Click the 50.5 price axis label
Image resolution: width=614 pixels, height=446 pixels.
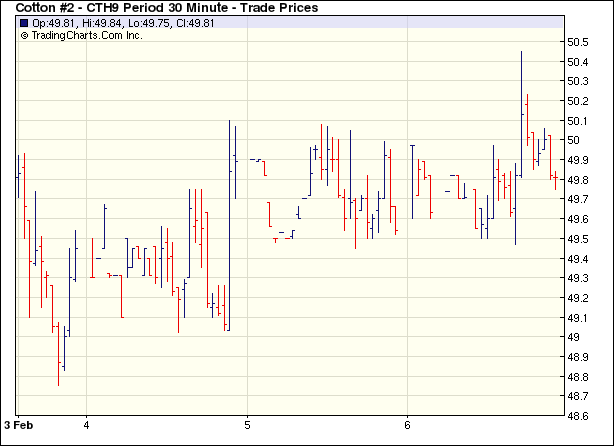point(579,42)
